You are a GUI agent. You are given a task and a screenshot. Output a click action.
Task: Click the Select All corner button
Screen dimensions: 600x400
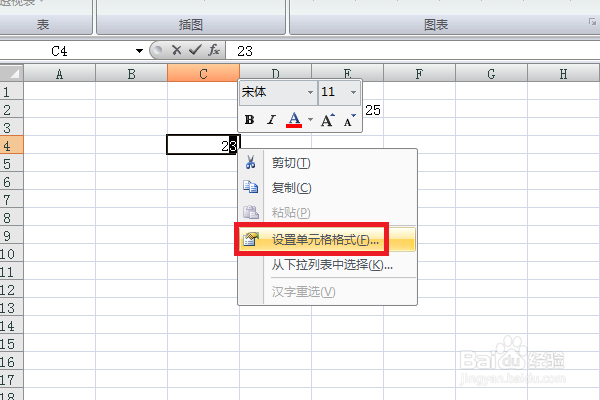click(x=11, y=73)
